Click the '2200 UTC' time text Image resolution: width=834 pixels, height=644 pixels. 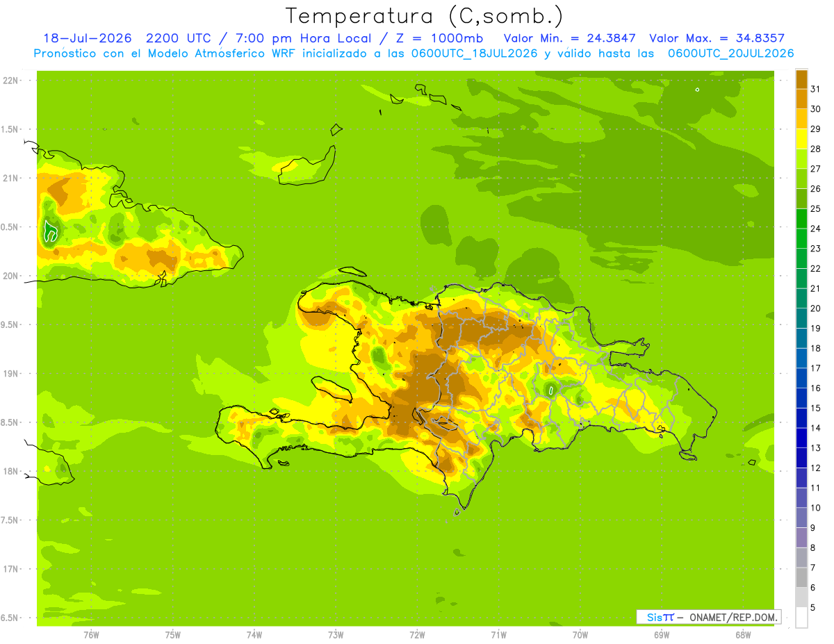[x=178, y=38]
